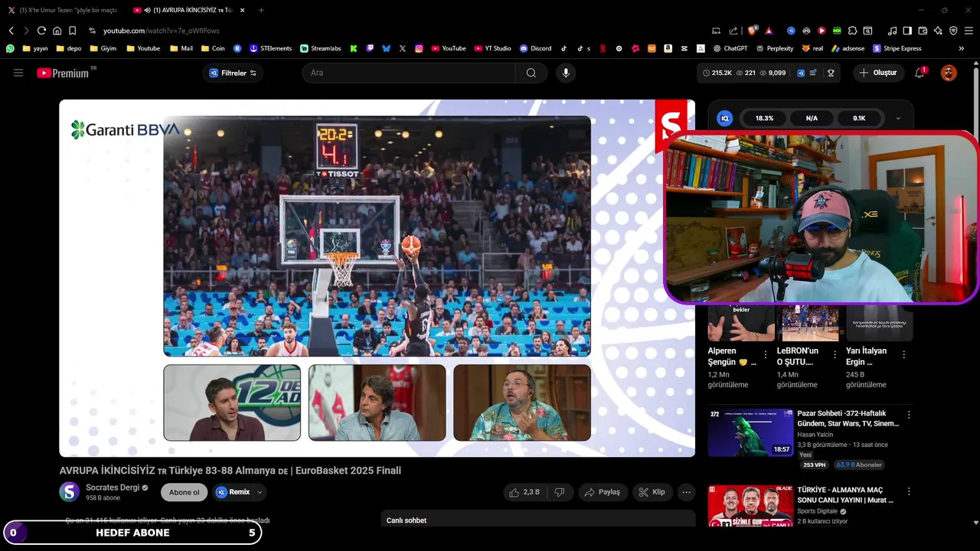Open the ChatGPT bookmark
The width and height of the screenshot is (980, 551).
click(730, 48)
